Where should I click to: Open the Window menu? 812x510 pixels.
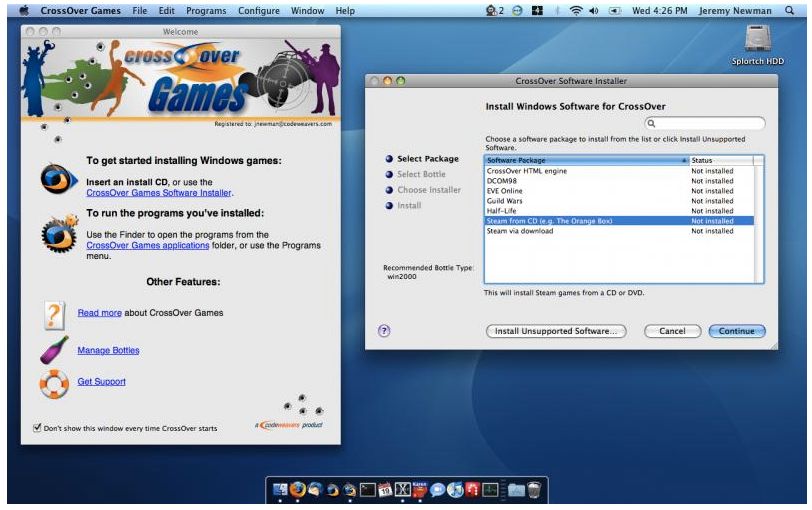point(307,10)
